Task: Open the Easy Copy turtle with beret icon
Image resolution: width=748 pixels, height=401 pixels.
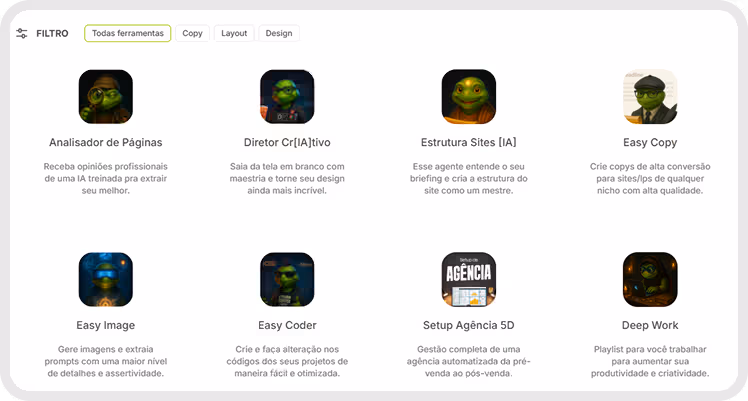Action: pos(650,97)
